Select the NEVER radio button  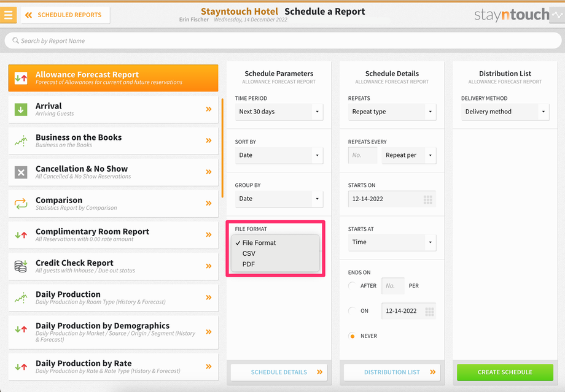pos(352,336)
